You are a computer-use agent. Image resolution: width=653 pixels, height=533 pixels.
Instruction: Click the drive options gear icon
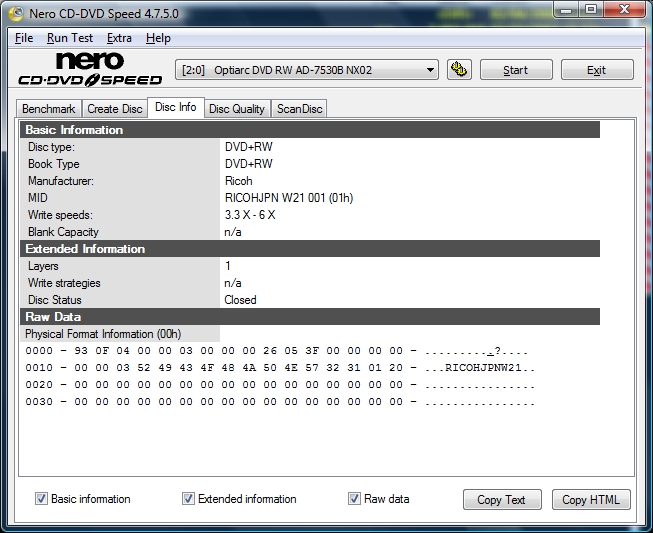point(459,70)
